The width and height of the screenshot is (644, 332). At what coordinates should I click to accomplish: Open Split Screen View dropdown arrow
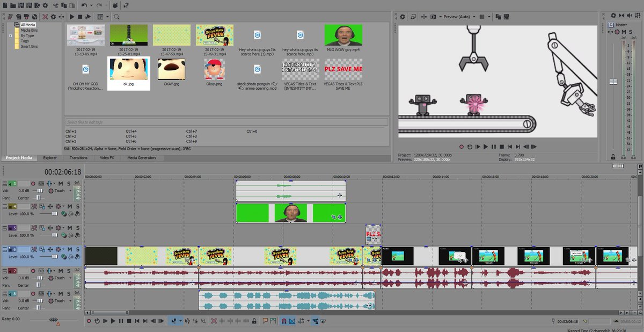[x=441, y=17]
